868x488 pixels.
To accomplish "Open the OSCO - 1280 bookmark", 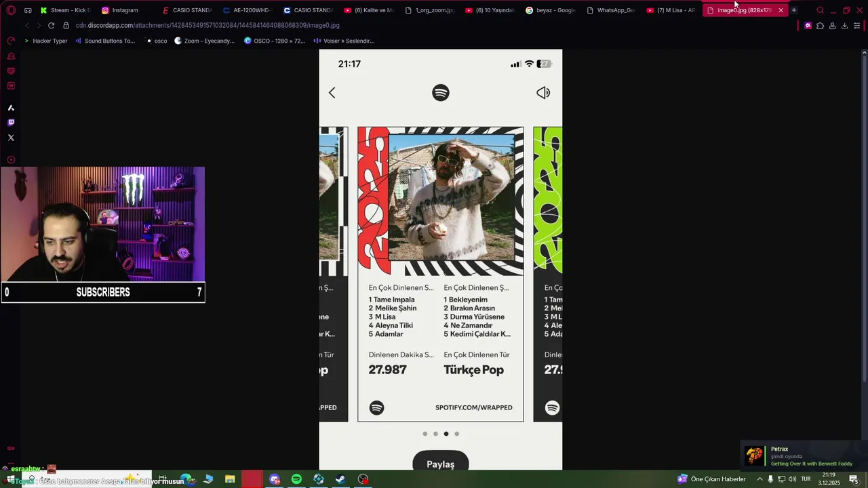I will (x=275, y=41).
